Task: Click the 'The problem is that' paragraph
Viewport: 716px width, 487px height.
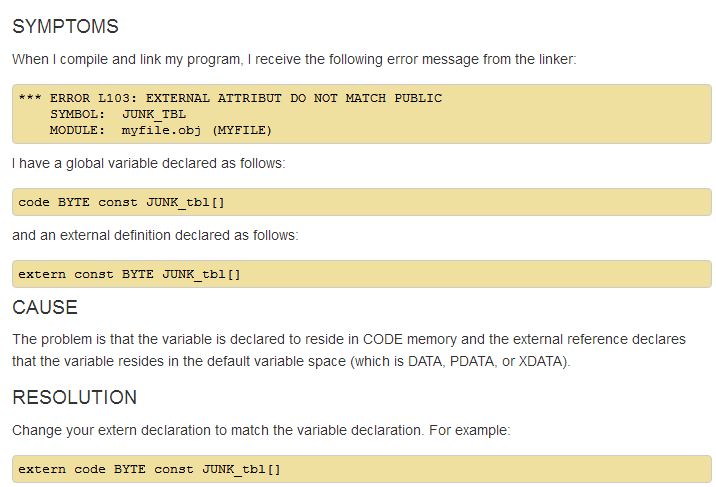Action: [349, 350]
